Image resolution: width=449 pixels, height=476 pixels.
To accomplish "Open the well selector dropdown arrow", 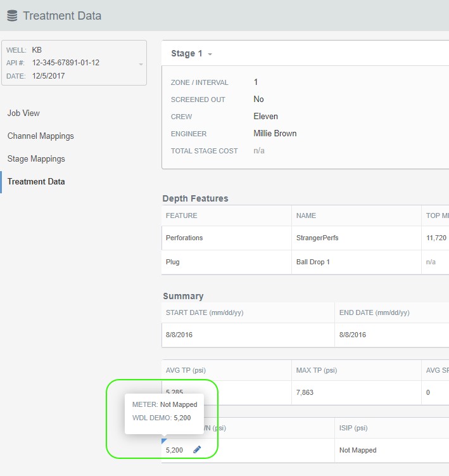I will click(141, 63).
